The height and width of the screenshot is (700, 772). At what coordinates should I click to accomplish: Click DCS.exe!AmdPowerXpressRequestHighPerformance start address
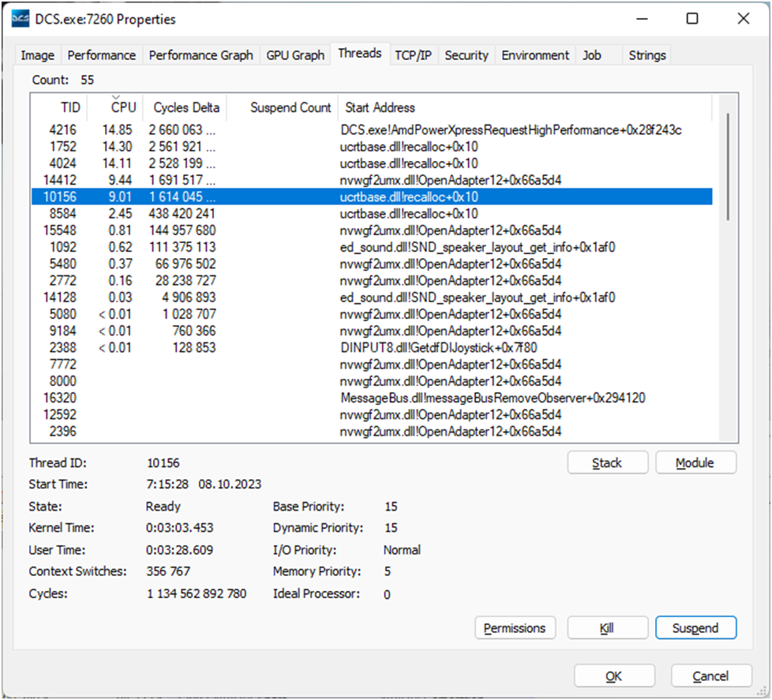511,130
